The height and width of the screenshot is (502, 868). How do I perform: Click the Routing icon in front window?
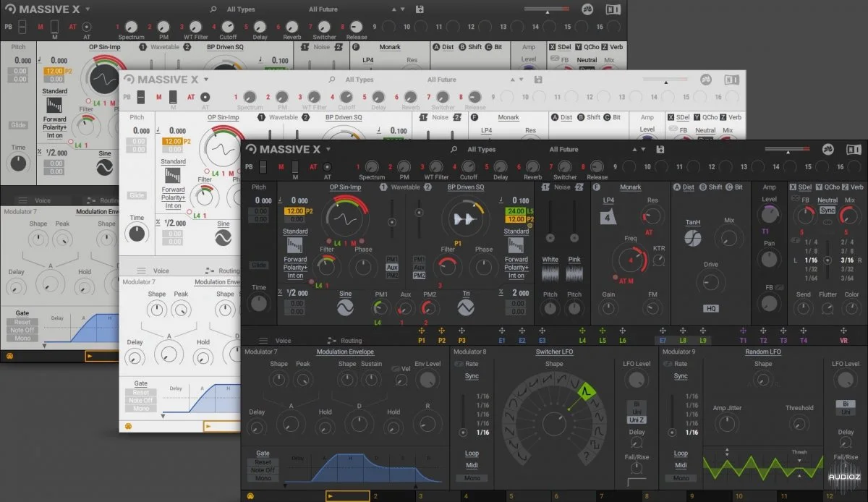[332, 341]
